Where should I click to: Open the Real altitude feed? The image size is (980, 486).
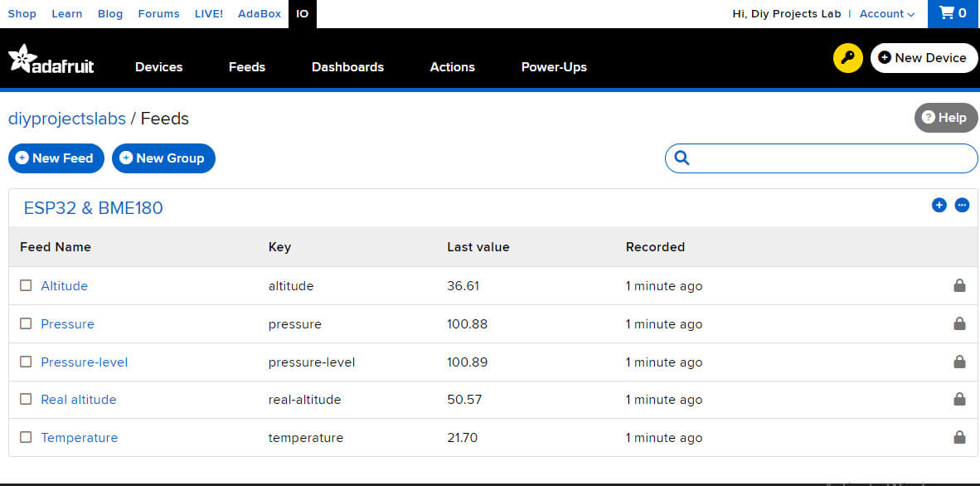pos(79,400)
